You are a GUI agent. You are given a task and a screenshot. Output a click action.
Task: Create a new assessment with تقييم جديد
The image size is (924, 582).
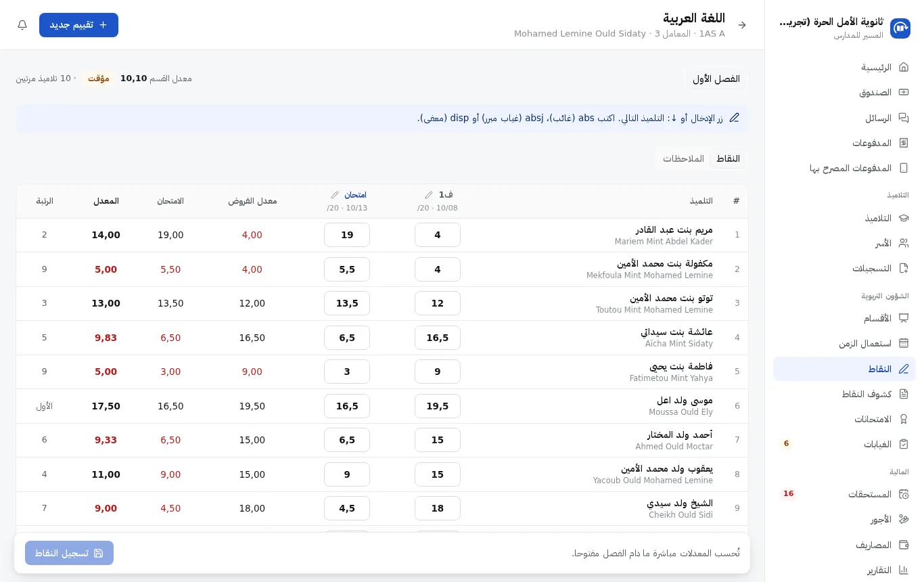(78, 25)
